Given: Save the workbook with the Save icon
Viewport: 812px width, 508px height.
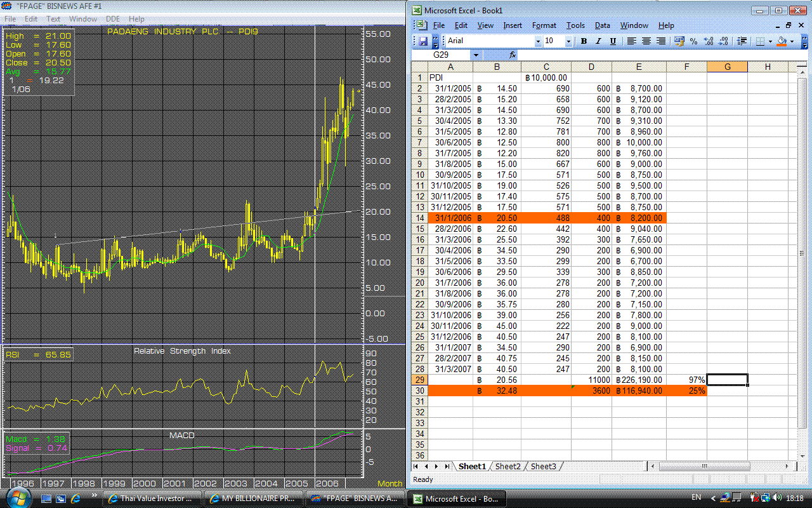Looking at the screenshot, I should tap(423, 41).
